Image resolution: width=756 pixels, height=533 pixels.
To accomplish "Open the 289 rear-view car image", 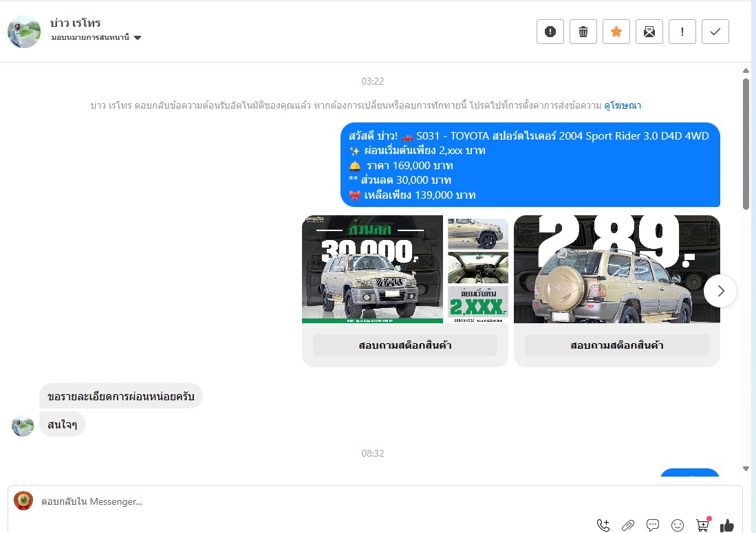I will coord(616,269).
